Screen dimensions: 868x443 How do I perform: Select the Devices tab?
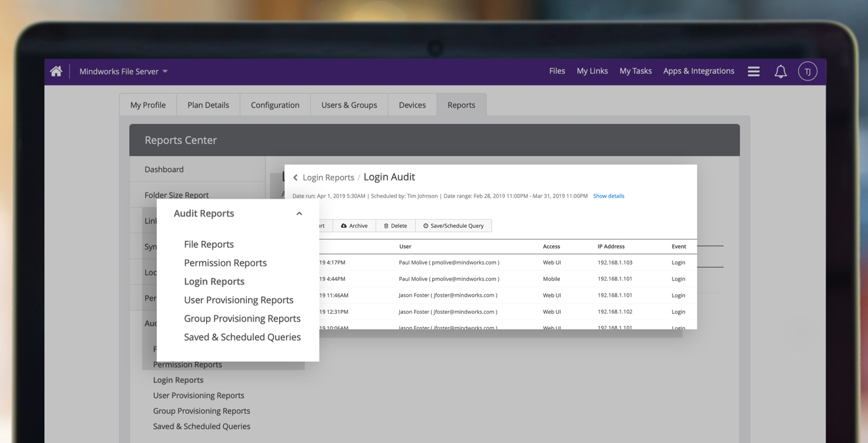click(x=412, y=105)
